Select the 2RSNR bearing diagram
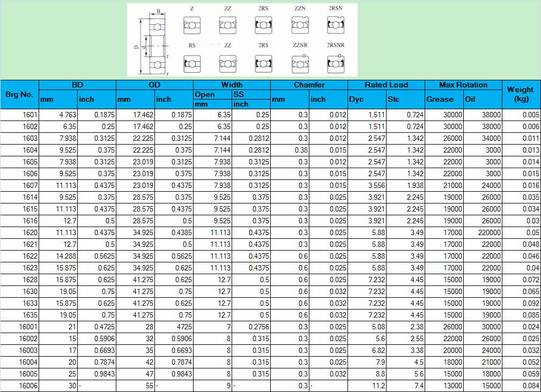Viewport: 541px width, 392px height. pos(336,63)
